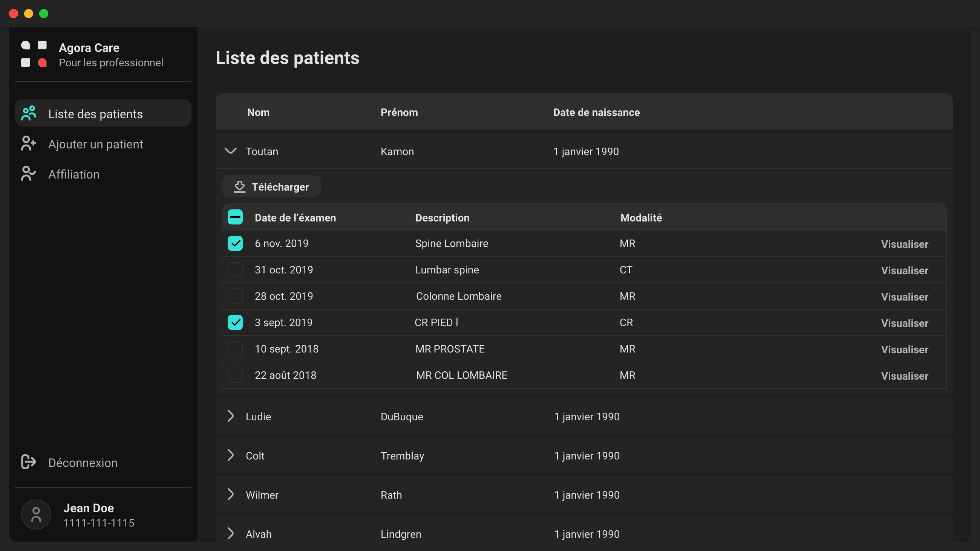This screenshot has height=551, width=980.
Task: Select Ajouter un patient in the sidebar
Action: coord(96,144)
